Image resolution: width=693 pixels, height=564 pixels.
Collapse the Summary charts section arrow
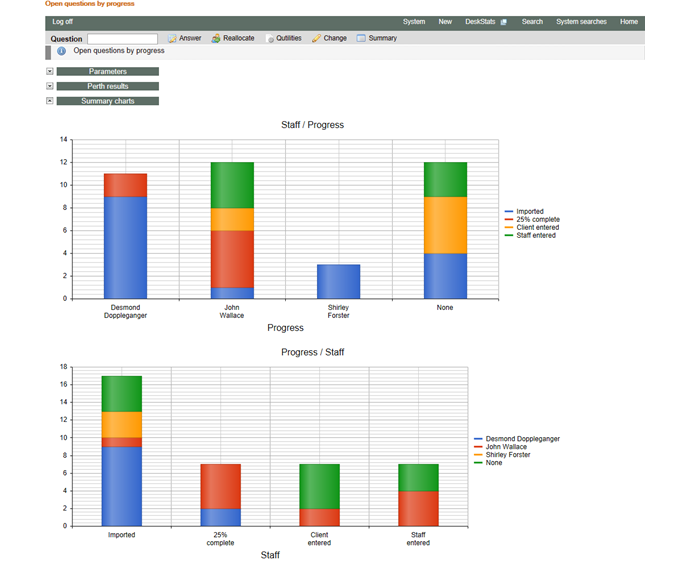coord(50,101)
